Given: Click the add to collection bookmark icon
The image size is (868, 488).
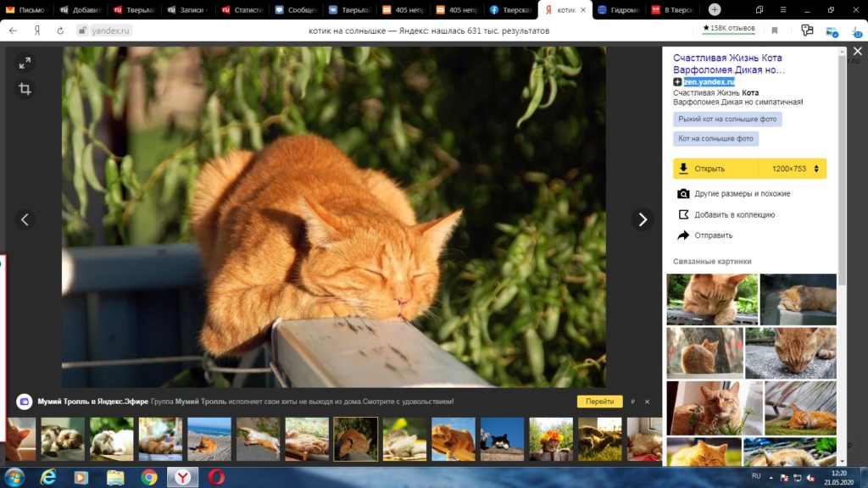Looking at the screenshot, I should pyautogui.click(x=683, y=214).
